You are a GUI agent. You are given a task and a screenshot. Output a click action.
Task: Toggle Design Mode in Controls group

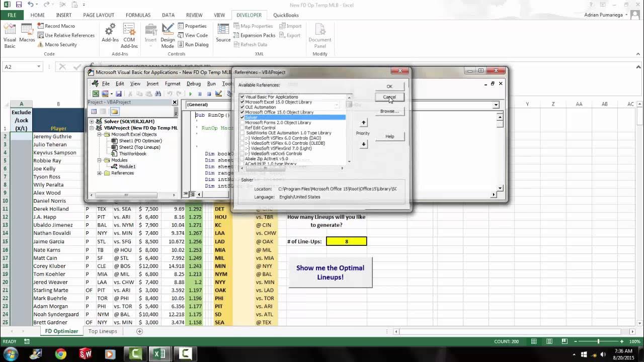[168, 36]
